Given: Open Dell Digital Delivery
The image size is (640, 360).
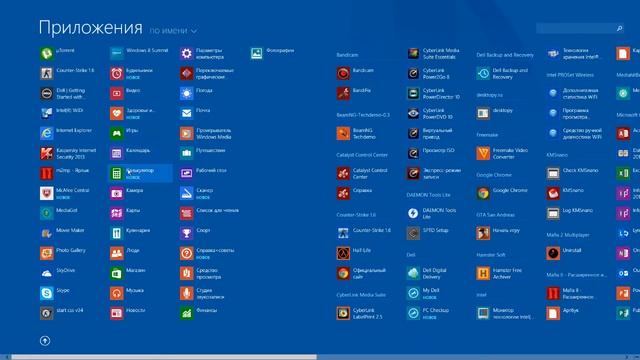Looking at the screenshot, I should pos(427,273).
